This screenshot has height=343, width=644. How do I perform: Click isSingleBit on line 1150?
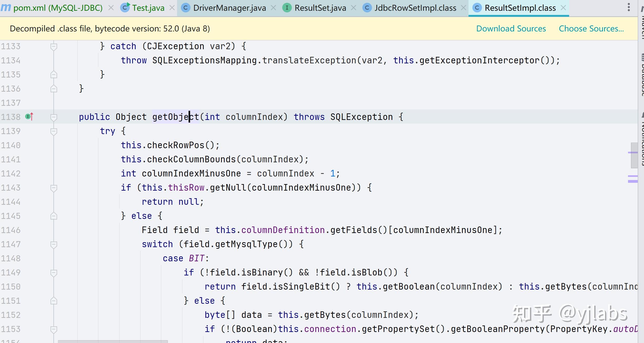tap(301, 286)
